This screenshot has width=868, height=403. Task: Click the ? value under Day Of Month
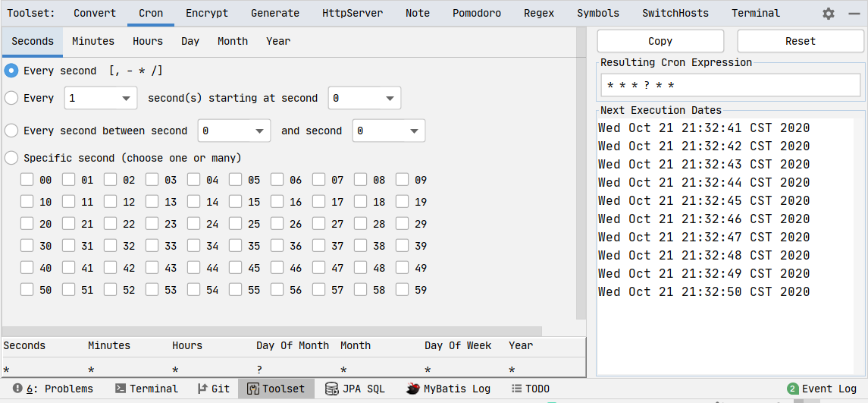259,369
